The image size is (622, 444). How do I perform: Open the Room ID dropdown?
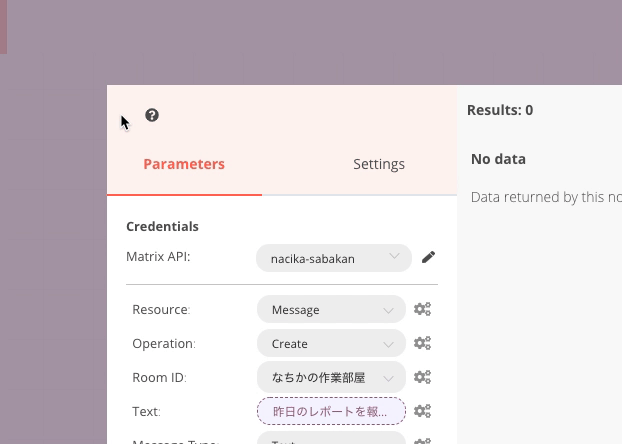click(330, 378)
